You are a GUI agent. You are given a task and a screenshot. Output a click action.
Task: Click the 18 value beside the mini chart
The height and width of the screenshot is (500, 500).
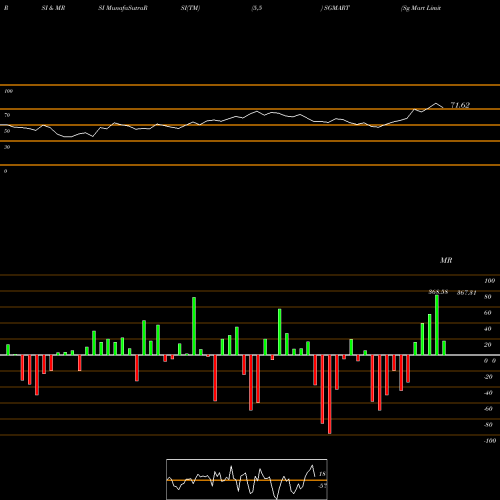322,474
